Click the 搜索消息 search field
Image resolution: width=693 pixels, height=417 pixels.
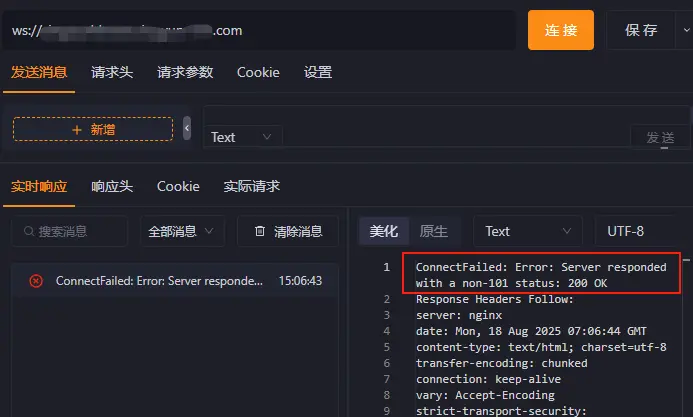(69, 231)
